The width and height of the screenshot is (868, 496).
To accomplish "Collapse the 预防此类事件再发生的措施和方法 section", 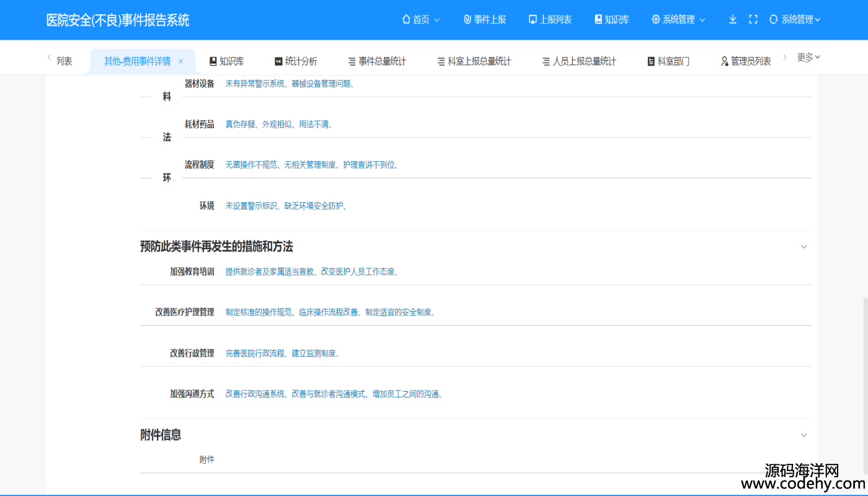I will point(804,247).
